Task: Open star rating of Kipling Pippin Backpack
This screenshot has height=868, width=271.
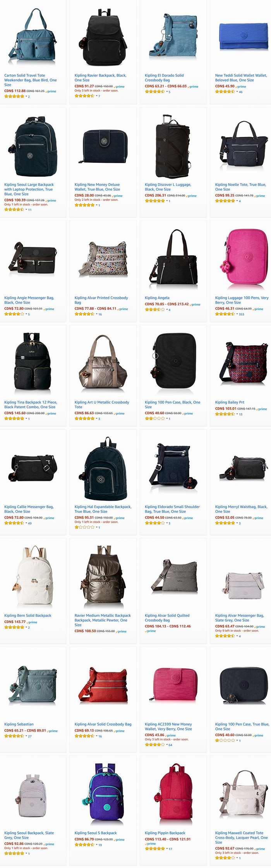Action: tap(155, 848)
